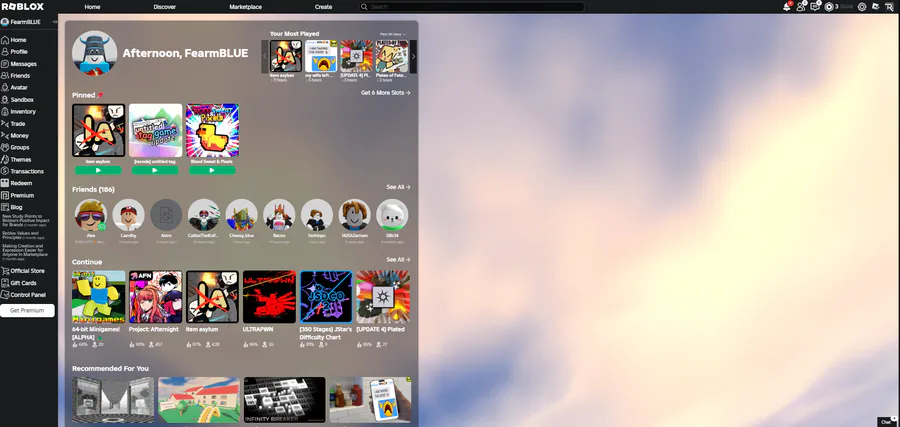Click the Get Premium button
900x427 pixels.
(27, 310)
